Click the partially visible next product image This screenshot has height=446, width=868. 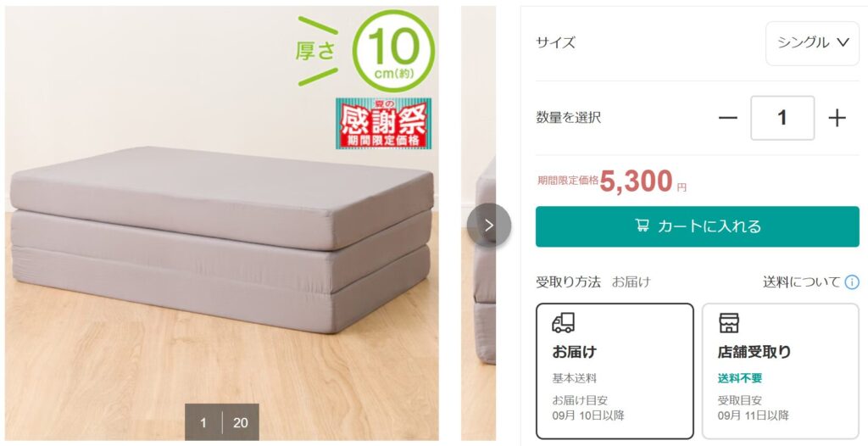(478, 223)
